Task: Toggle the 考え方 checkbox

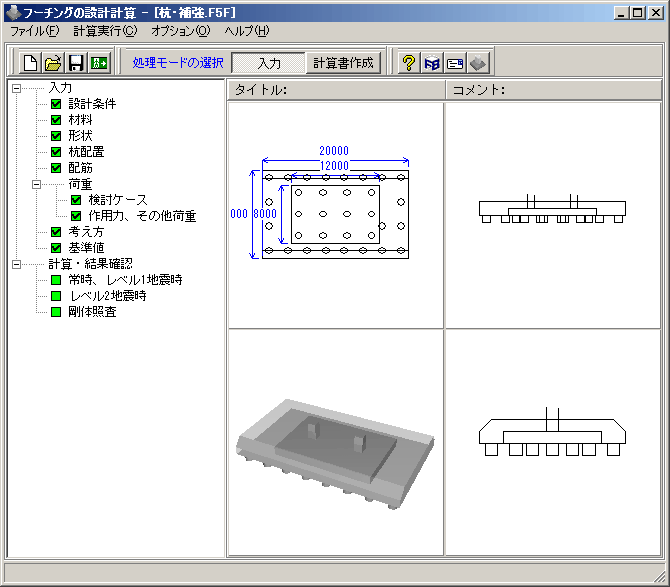Action: [56, 232]
